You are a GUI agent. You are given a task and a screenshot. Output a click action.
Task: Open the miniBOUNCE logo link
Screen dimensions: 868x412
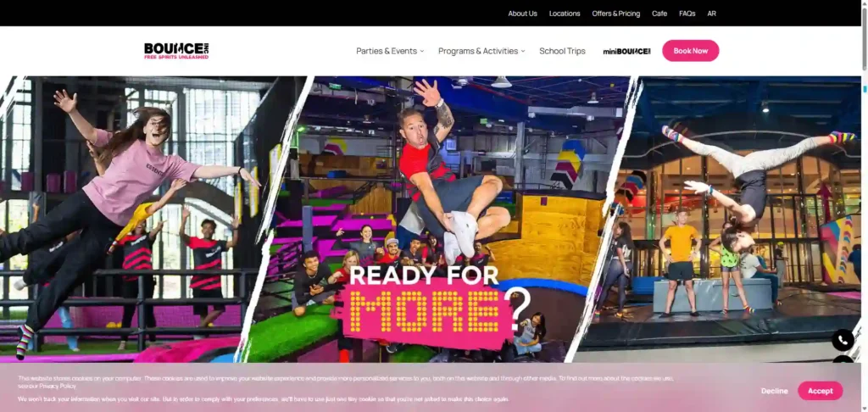click(626, 51)
